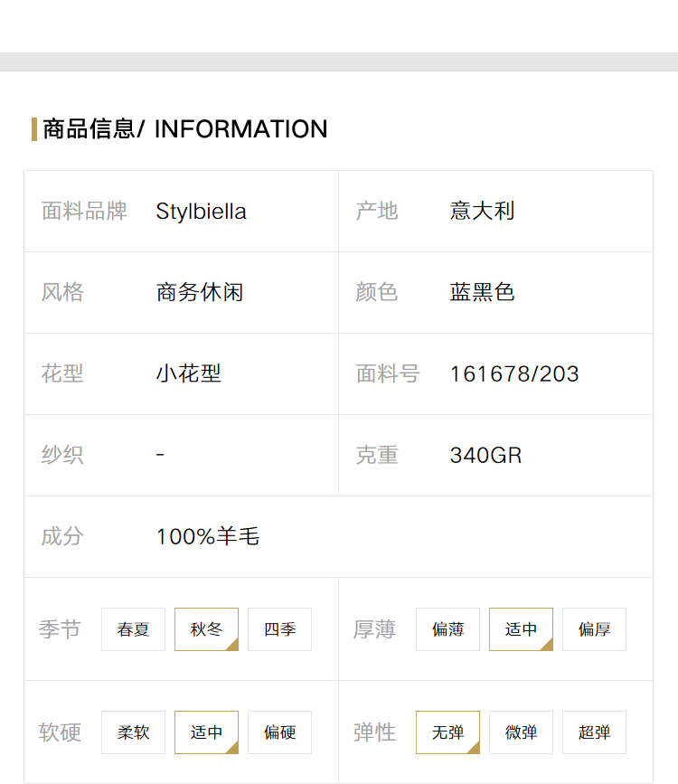Click the origin value 意大利
This screenshot has height=784, width=678.
coord(482,211)
